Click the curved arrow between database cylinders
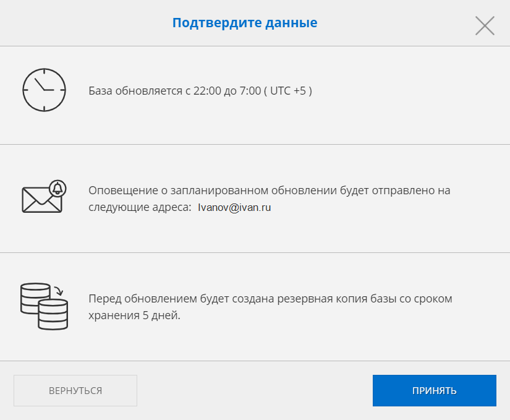 (x=58, y=289)
